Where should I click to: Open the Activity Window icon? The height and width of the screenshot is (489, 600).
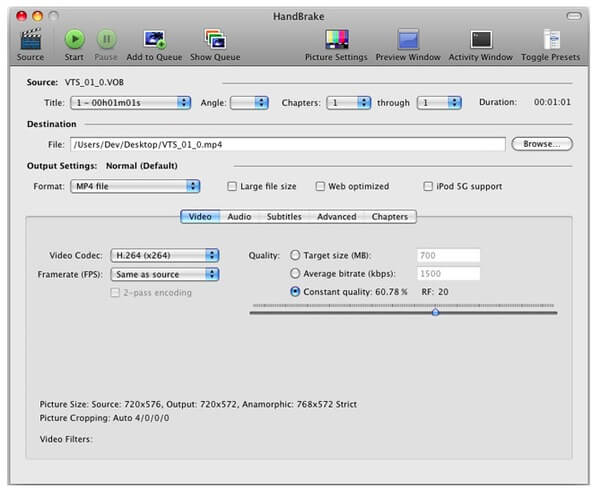tap(481, 39)
